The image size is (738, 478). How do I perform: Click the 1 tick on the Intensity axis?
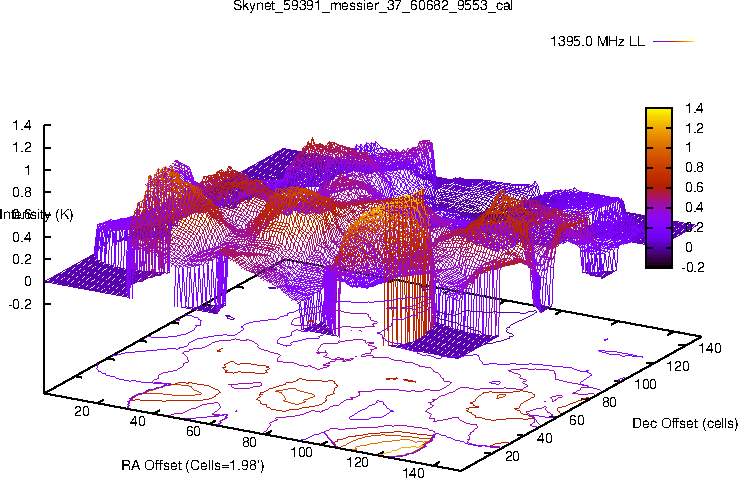click(27, 170)
